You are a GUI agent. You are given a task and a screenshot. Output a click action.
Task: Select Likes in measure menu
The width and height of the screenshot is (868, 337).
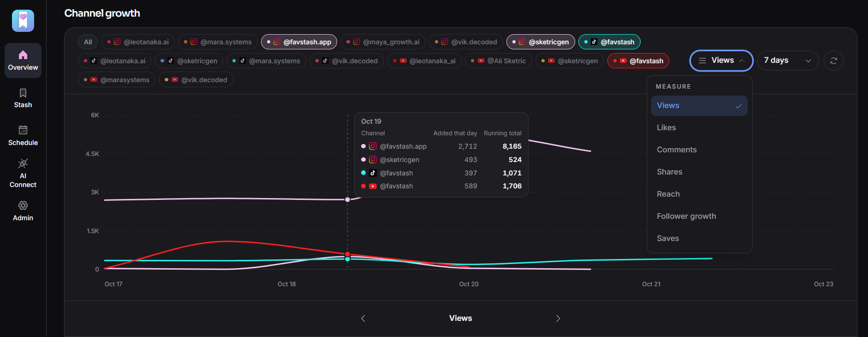(x=699, y=127)
